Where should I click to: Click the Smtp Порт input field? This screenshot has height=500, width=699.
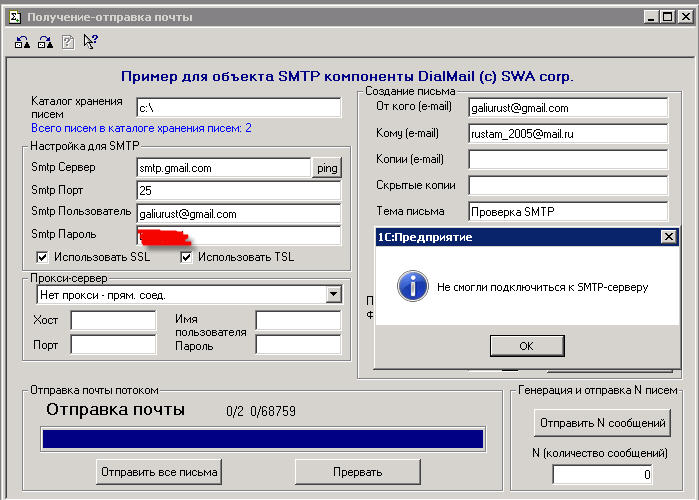pyautogui.click(x=239, y=190)
